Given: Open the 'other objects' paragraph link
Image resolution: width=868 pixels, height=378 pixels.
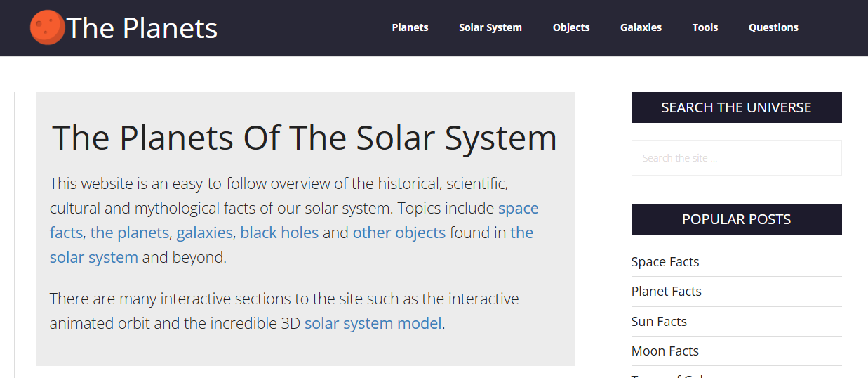Looking at the screenshot, I should tap(399, 233).
